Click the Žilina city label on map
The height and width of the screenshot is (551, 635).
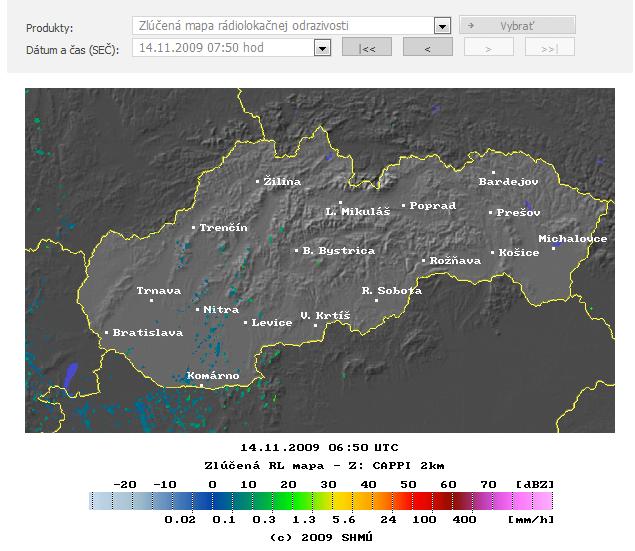(282, 181)
